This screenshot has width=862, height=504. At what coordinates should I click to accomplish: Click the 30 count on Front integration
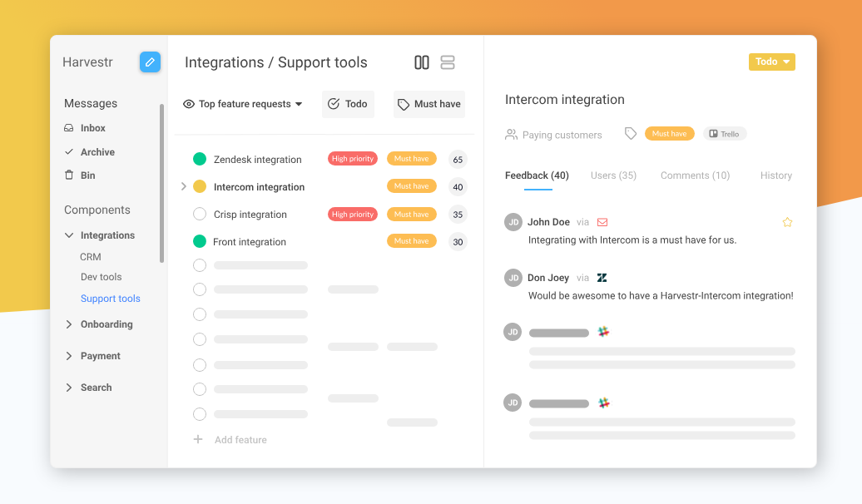pyautogui.click(x=458, y=241)
